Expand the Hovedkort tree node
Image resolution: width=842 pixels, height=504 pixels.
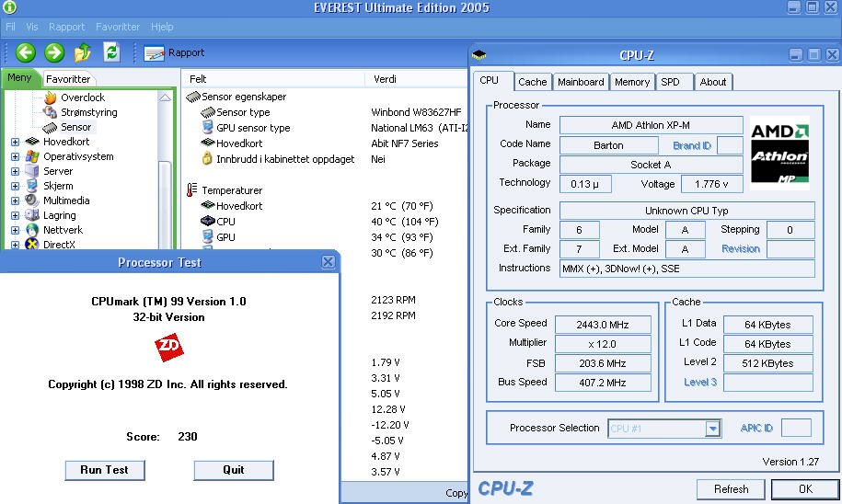15,142
